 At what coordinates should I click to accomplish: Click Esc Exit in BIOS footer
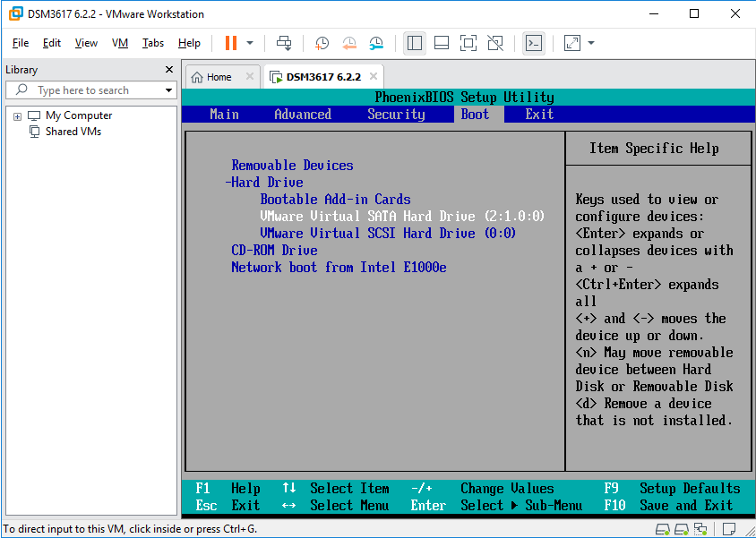(x=228, y=505)
